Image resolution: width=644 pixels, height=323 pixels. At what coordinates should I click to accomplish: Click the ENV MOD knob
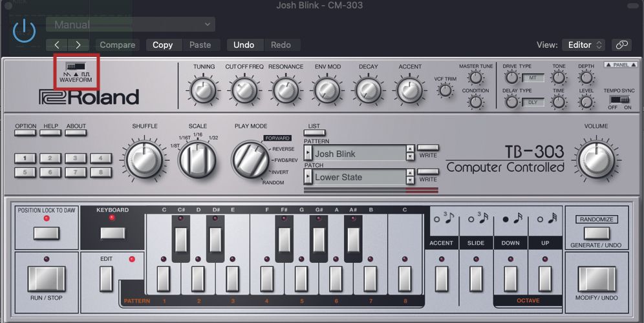click(327, 90)
